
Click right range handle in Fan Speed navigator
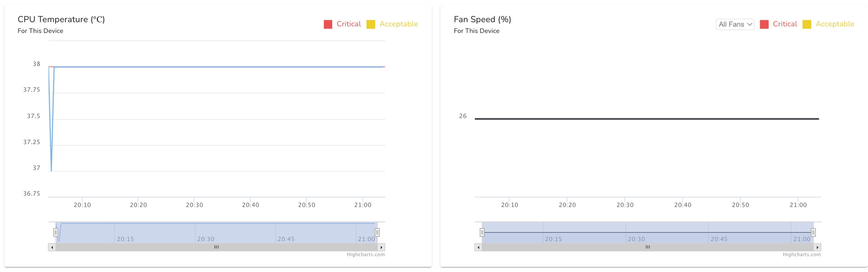pos(813,232)
